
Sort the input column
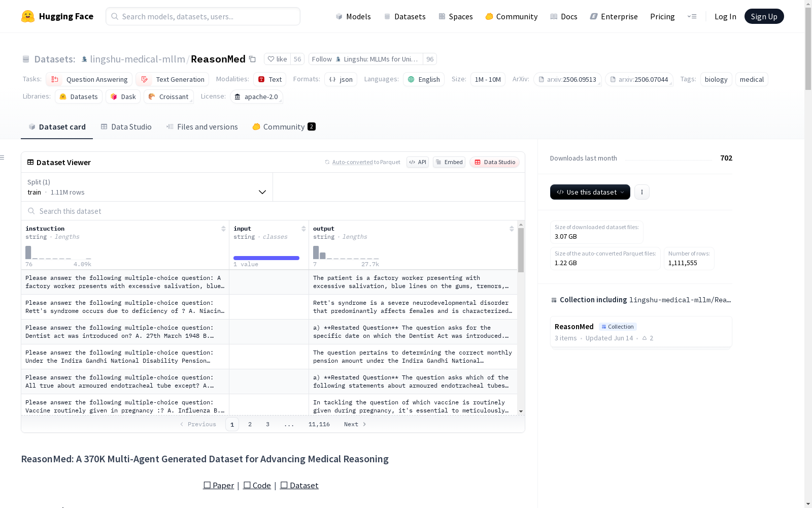(303, 229)
